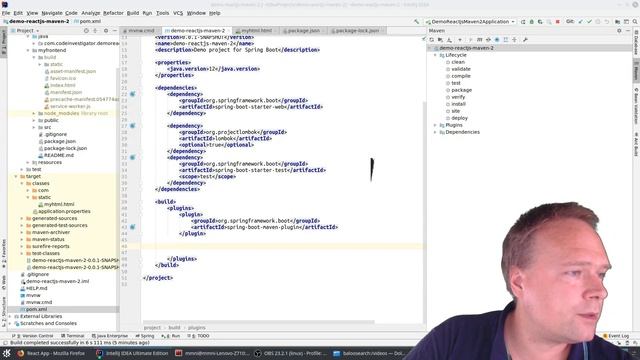
Task: Expand the public folder in tree
Action: [x=34, y=120]
